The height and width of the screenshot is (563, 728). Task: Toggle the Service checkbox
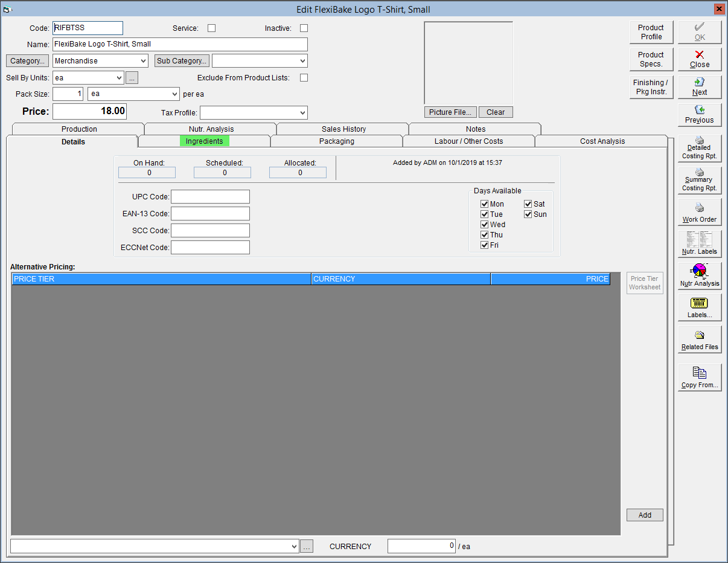click(x=211, y=28)
